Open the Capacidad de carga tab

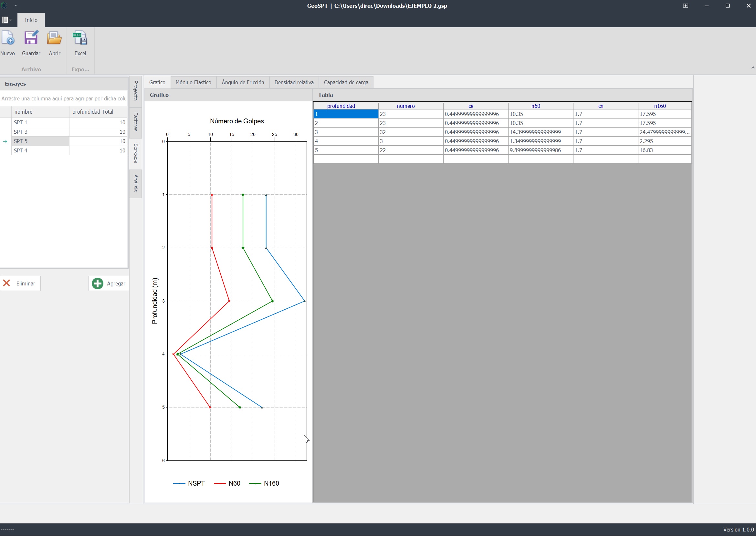tap(346, 82)
